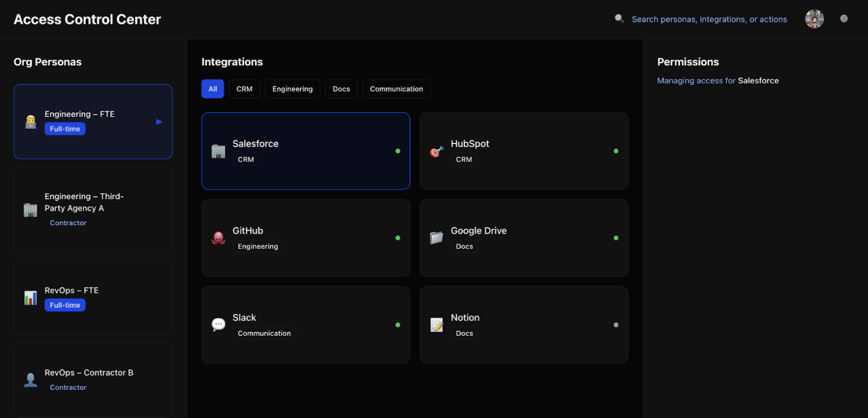Click the Integrations heading

(232, 62)
